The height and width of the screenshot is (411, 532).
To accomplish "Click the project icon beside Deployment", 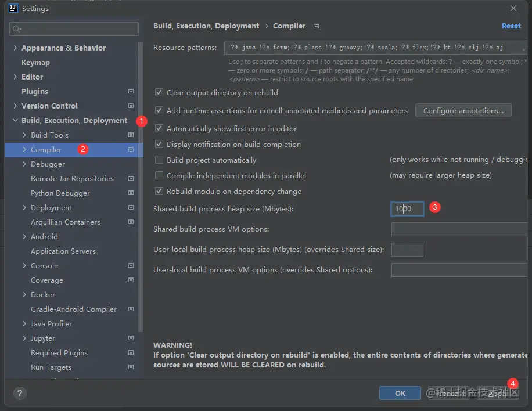I will tap(131, 208).
